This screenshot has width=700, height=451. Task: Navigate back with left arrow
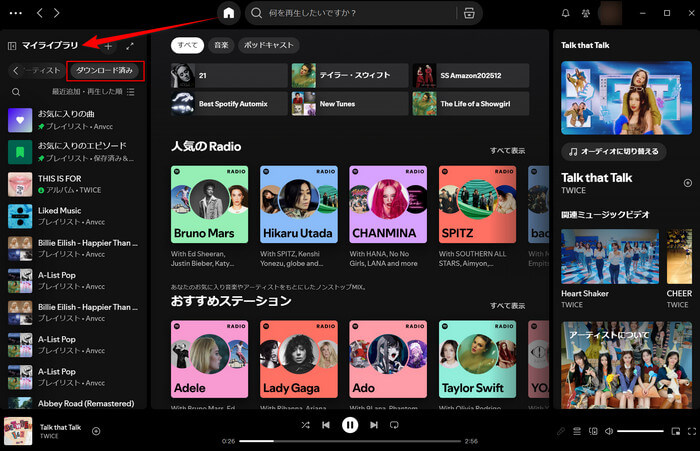click(40, 13)
